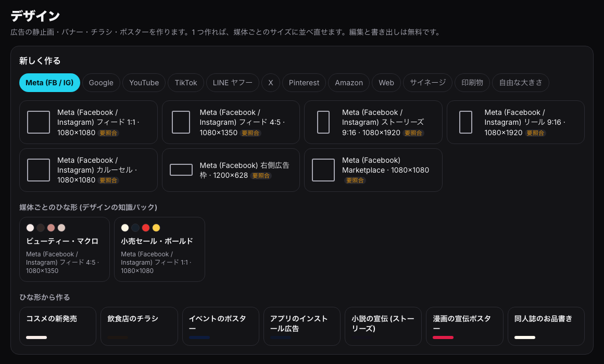
Task: Click the square icon of Marketplace card
Action: tap(323, 170)
